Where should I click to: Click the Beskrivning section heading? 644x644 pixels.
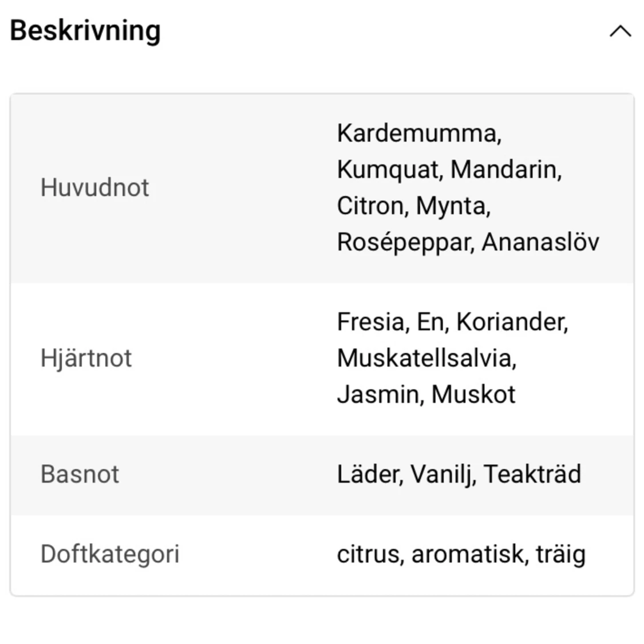coord(85,31)
